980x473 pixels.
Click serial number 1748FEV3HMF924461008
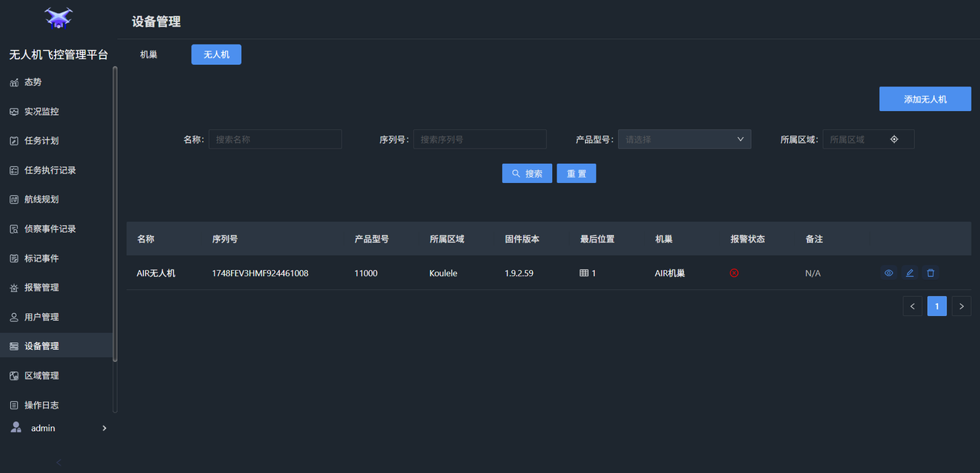click(260, 273)
